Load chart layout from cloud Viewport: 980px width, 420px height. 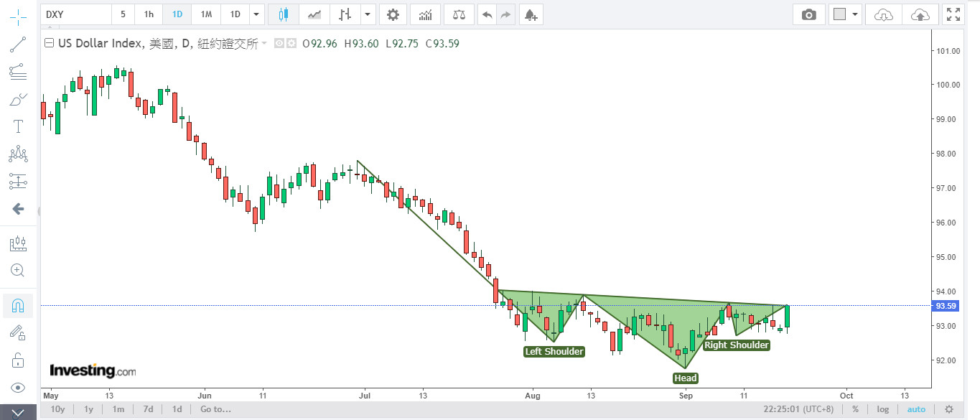point(884,14)
